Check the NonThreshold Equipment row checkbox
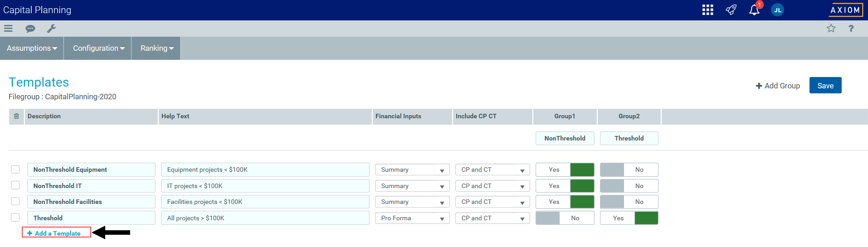The width and height of the screenshot is (868, 247). click(x=15, y=170)
